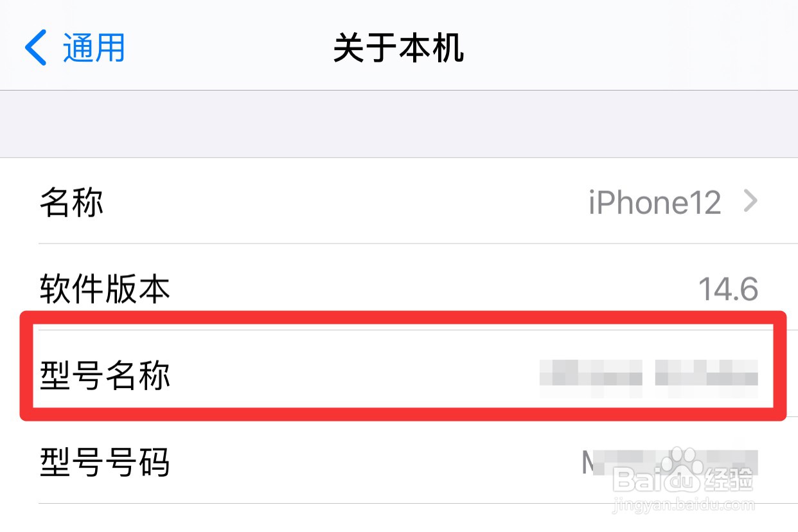Tap the blue back chevron icon

click(x=36, y=48)
